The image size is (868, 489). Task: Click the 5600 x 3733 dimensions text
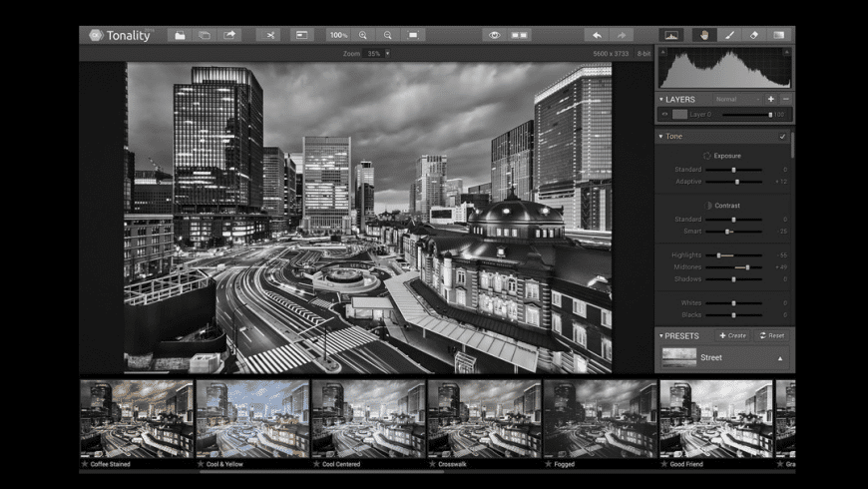coord(611,54)
